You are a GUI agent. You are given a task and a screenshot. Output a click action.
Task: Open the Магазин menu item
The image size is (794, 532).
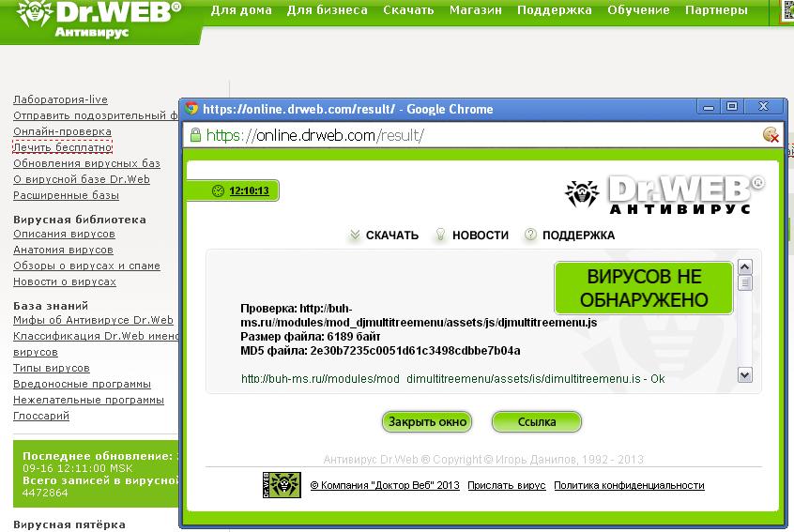pyautogui.click(x=476, y=10)
